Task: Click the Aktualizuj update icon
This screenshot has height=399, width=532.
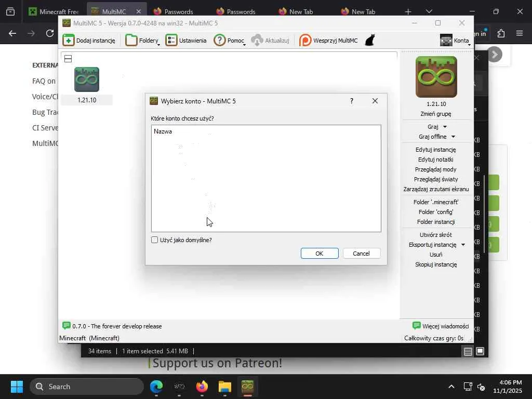Action: [257, 41]
